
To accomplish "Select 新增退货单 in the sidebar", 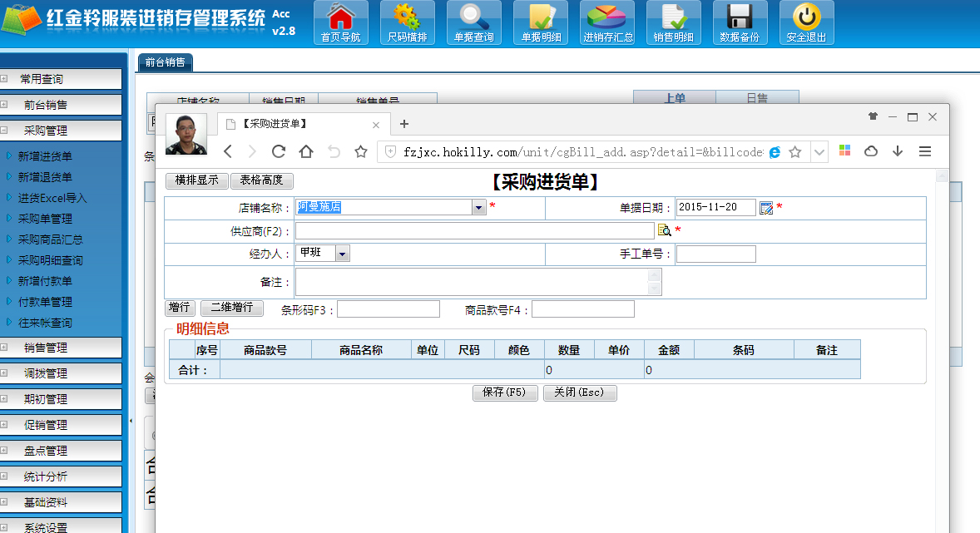I will [45, 177].
